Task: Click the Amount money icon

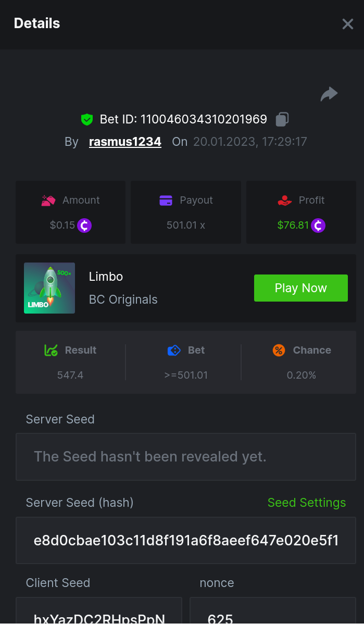Action: [x=48, y=200]
